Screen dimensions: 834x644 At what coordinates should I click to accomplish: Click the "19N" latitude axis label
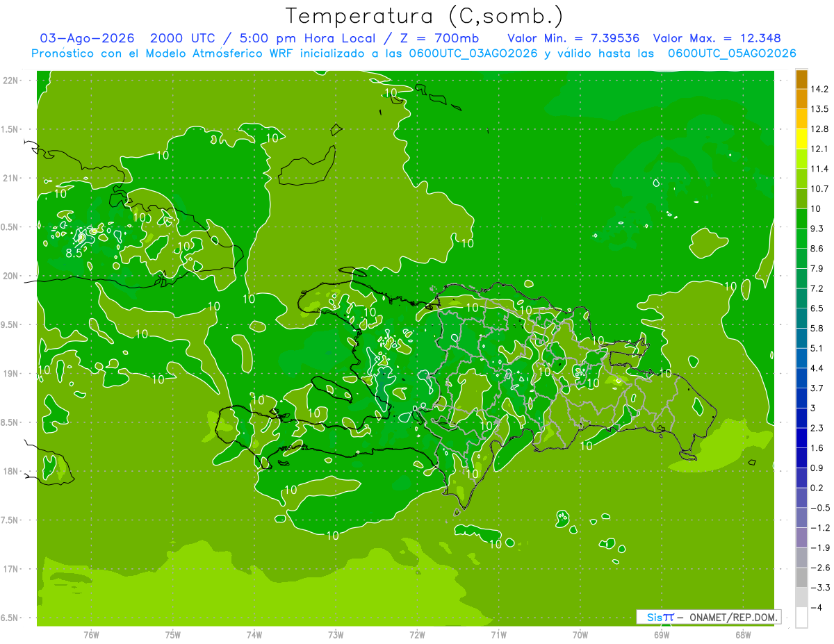(x=12, y=374)
